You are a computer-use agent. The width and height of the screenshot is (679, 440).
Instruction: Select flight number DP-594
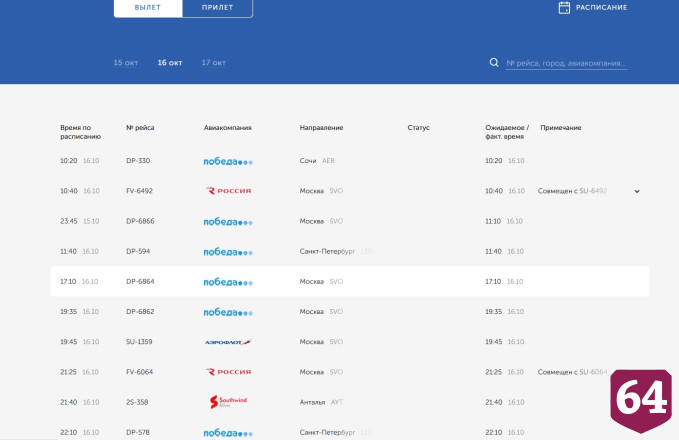tap(138, 251)
